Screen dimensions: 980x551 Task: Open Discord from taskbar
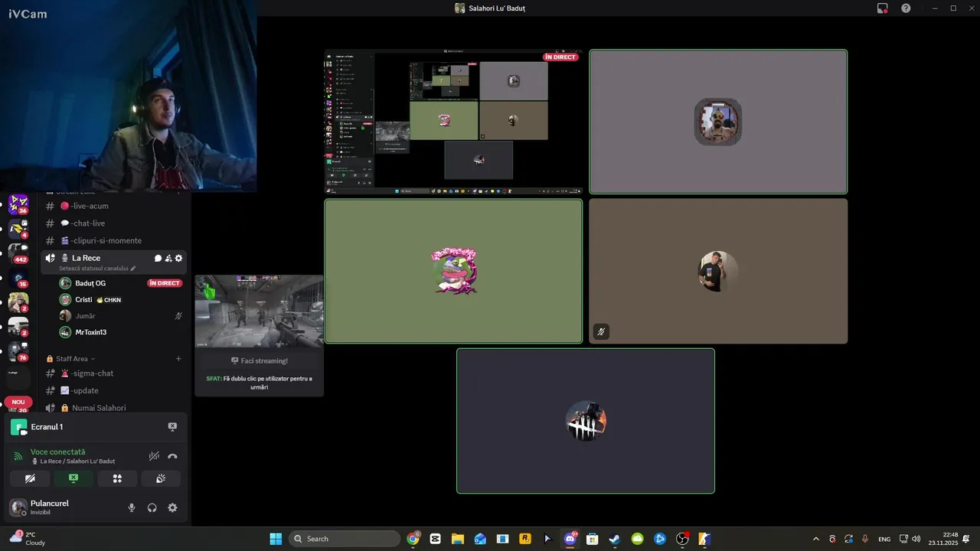point(570,539)
